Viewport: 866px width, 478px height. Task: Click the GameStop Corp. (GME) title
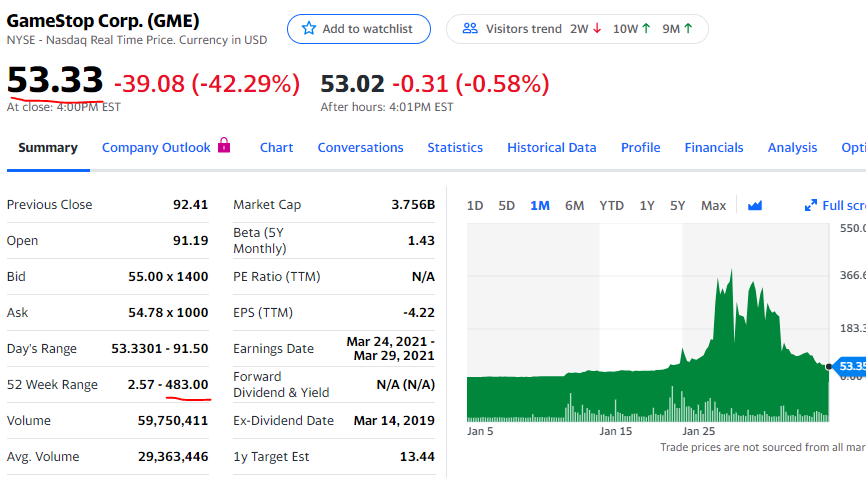(x=103, y=20)
